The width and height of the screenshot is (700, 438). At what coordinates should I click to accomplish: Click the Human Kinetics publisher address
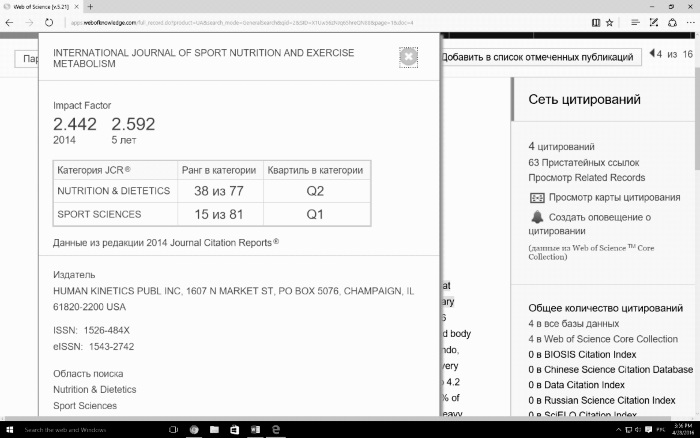click(x=233, y=299)
